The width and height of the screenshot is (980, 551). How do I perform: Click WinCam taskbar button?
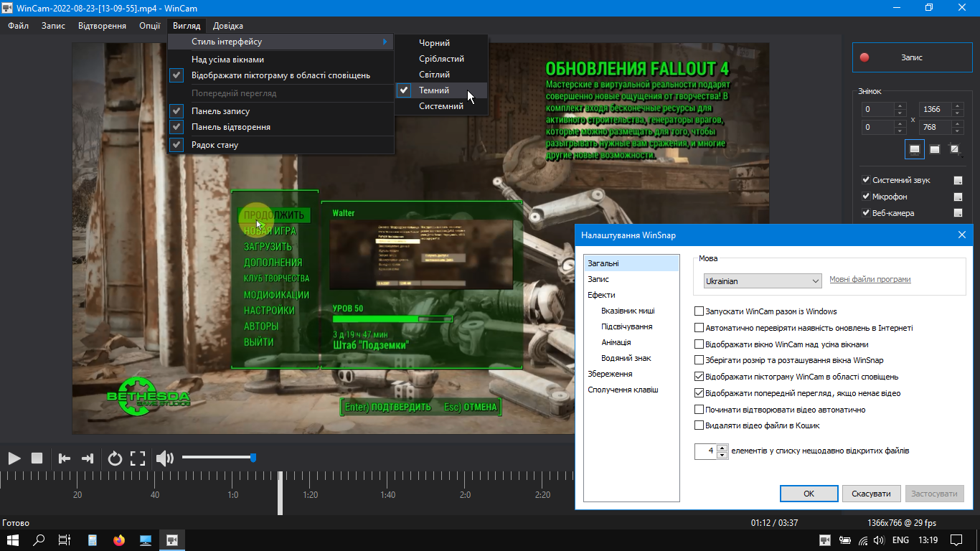[172, 540]
